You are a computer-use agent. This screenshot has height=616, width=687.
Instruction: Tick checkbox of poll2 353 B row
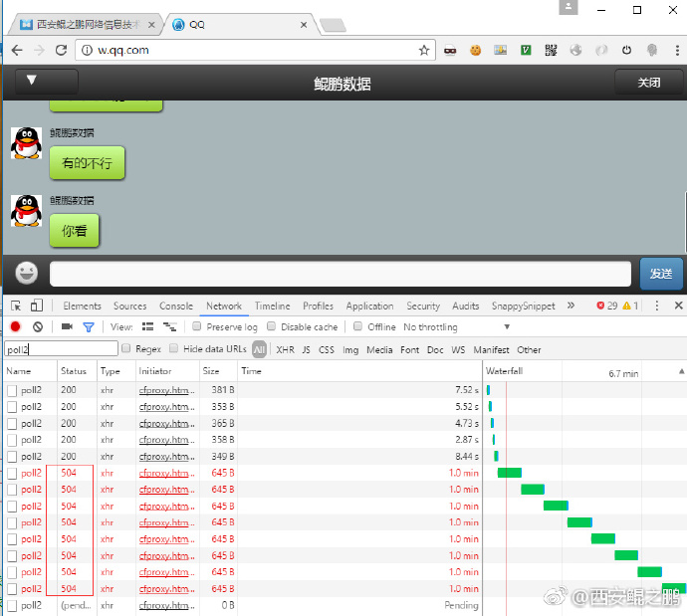[x=12, y=407]
